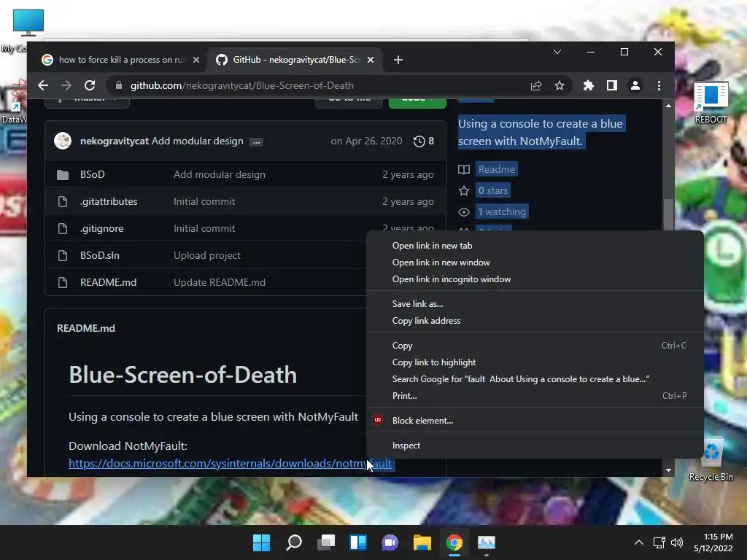The width and height of the screenshot is (747, 560).
Task: Choose 'Open link in new tab'
Action: (535, 246)
